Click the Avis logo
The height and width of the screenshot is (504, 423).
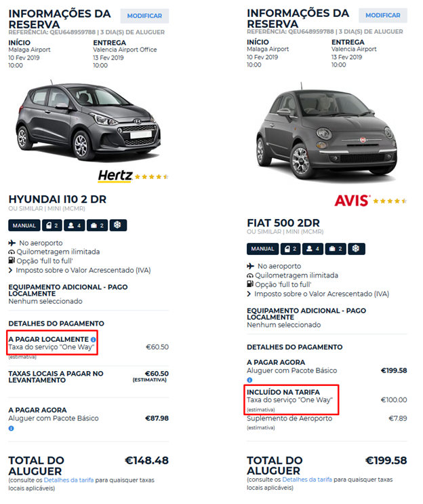pyautogui.click(x=352, y=200)
